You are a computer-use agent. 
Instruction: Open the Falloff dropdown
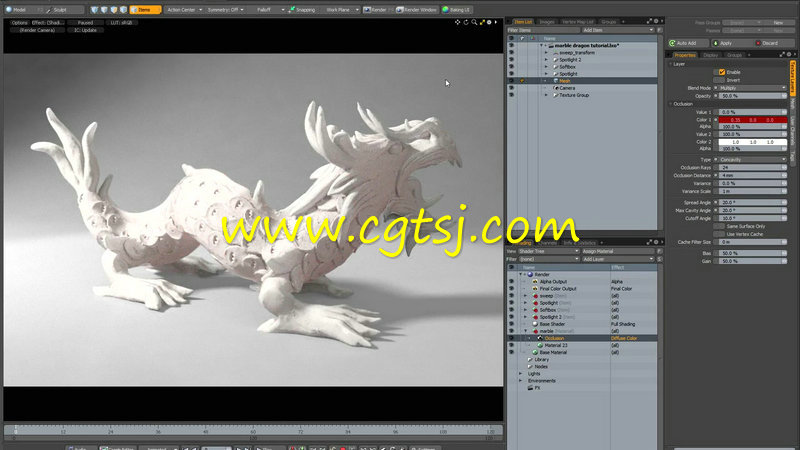click(270, 10)
